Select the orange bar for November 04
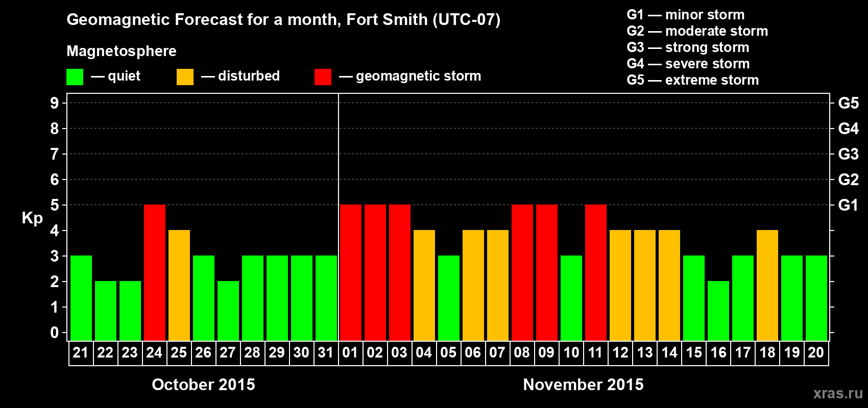The image size is (868, 408). pyautogui.click(x=424, y=285)
